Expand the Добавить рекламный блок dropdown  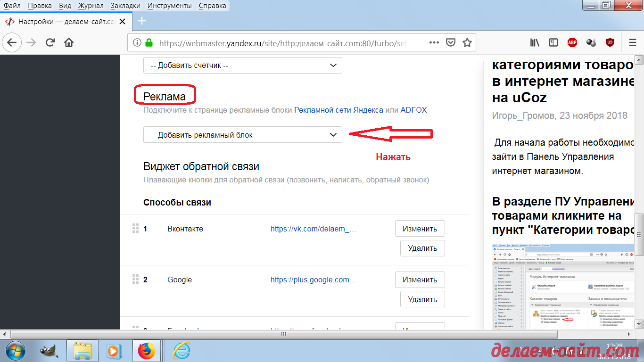pos(243,135)
